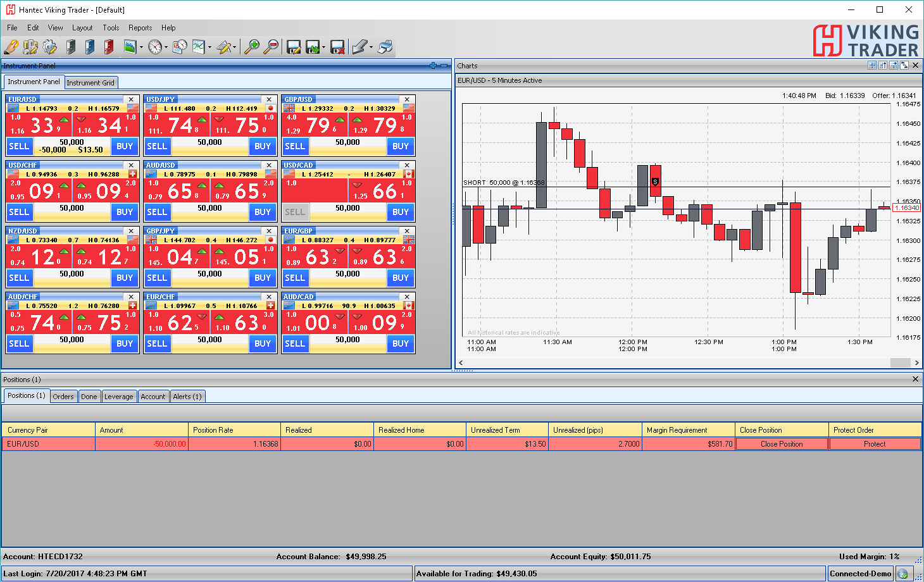Image resolution: width=924 pixels, height=582 pixels.
Task: Click the floppy disk with red X icon
Action: 338,47
